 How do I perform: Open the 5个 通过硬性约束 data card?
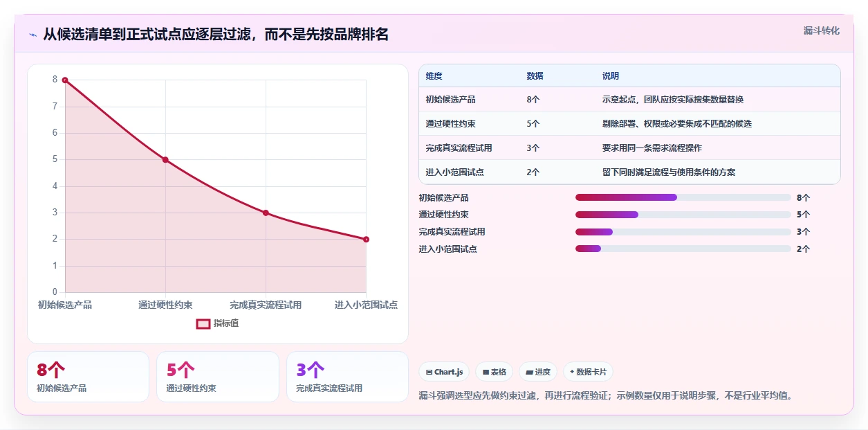tap(218, 377)
